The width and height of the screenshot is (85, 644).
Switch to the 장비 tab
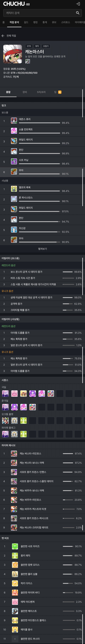click(x=25, y=92)
